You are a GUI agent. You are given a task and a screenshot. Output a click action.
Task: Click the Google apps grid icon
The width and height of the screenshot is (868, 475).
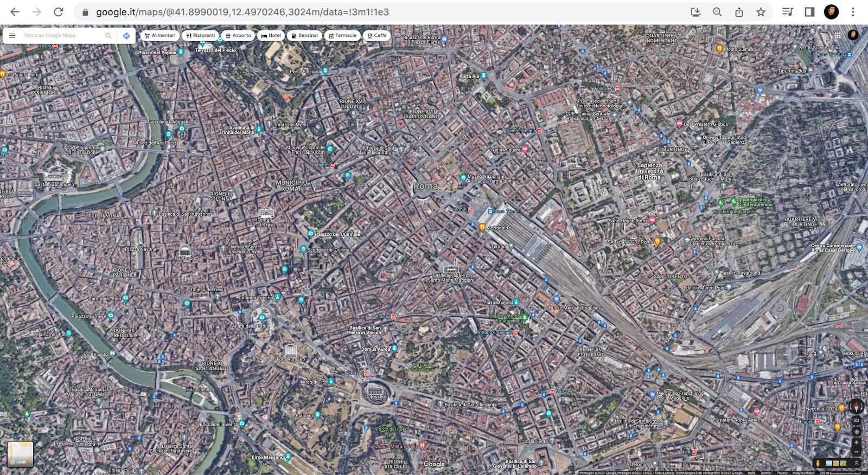(838, 35)
